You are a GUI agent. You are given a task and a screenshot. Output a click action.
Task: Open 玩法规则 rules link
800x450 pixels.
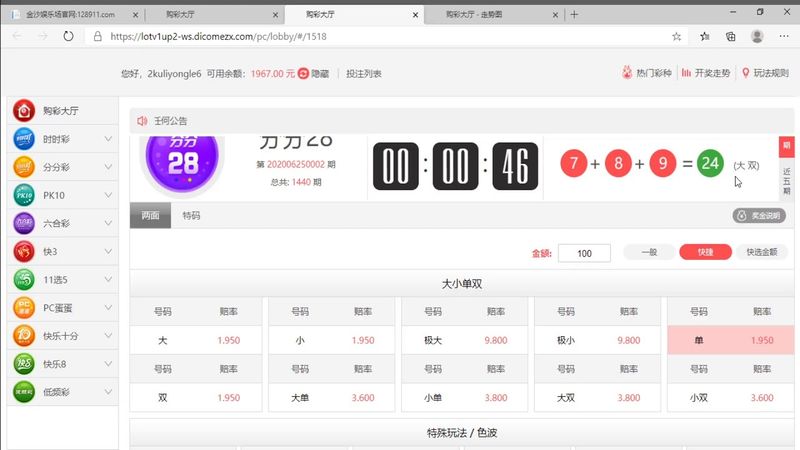(765, 73)
